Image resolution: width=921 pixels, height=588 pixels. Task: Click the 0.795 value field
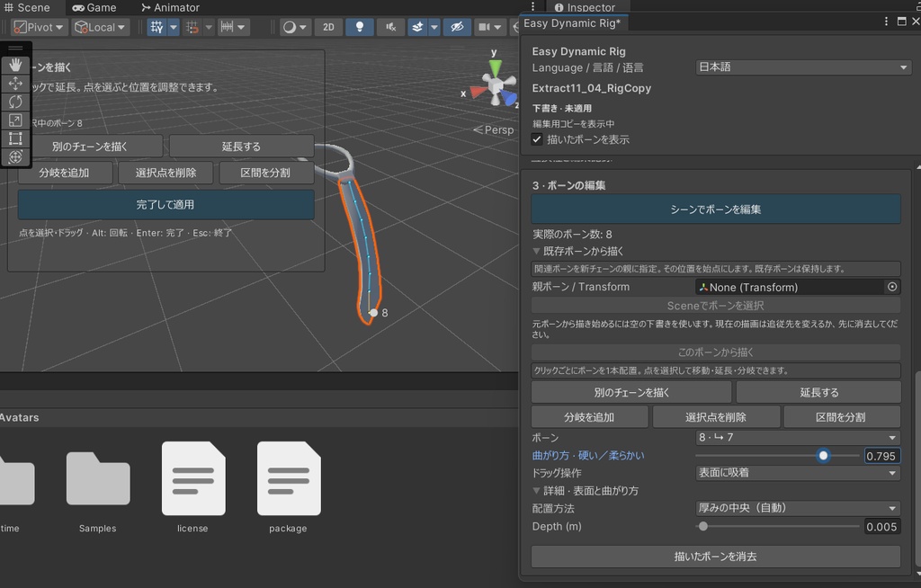click(882, 456)
